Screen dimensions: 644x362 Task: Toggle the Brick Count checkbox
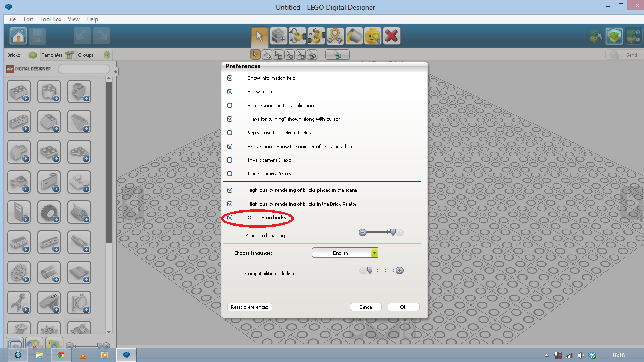(x=230, y=146)
